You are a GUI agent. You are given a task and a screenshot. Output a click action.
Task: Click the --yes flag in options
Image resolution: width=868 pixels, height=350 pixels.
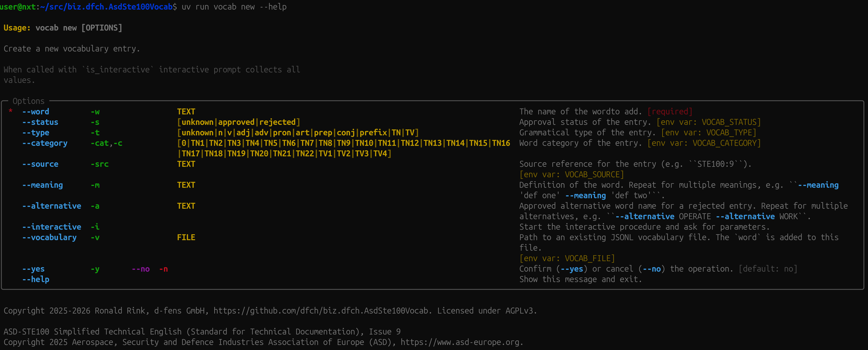click(33, 269)
